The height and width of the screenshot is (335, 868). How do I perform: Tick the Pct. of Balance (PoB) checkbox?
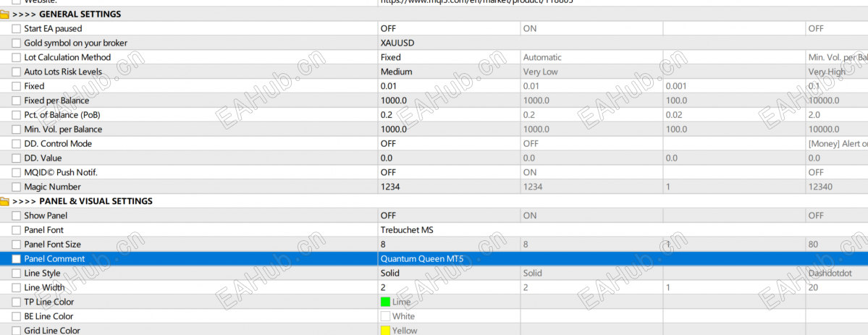(x=16, y=115)
